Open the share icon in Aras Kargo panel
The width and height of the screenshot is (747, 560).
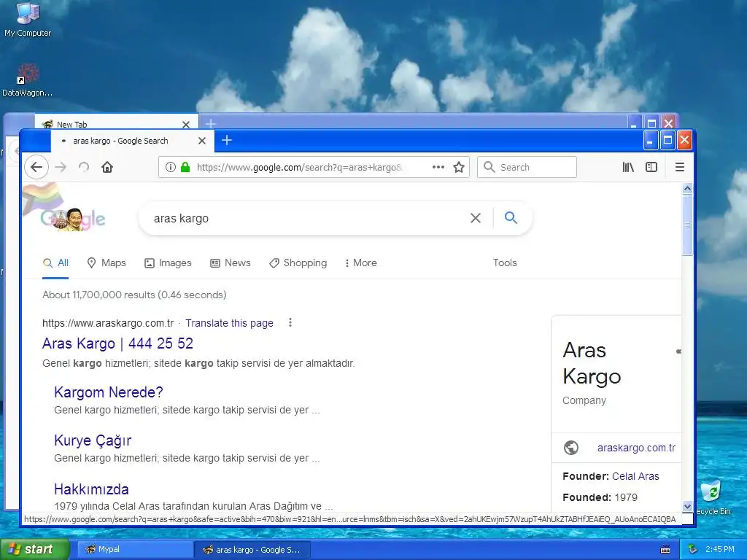[678, 351]
